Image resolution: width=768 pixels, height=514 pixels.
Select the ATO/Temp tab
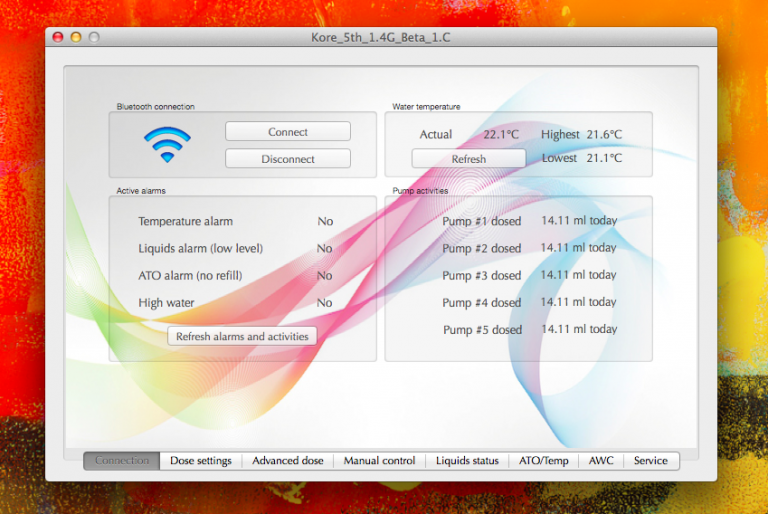tap(543, 461)
